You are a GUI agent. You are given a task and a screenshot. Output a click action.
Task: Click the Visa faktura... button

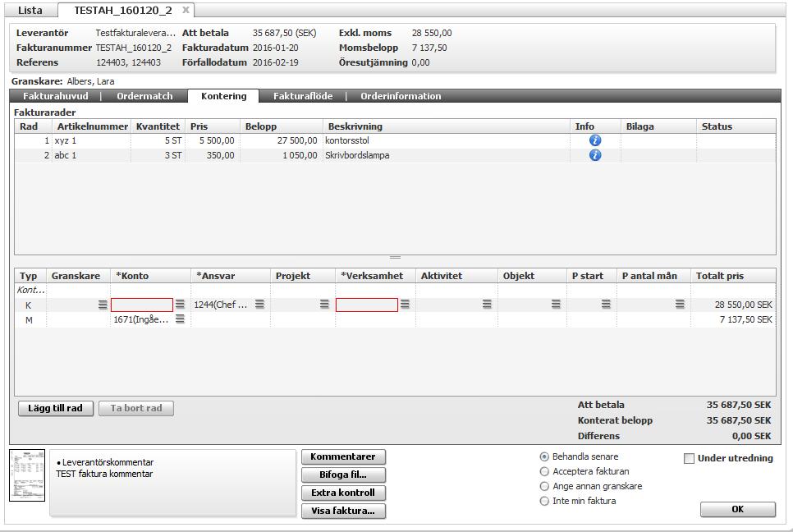tap(343, 511)
